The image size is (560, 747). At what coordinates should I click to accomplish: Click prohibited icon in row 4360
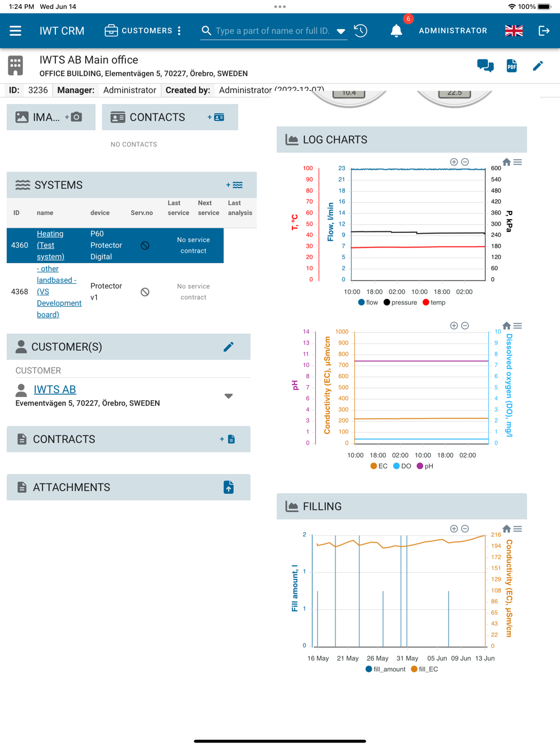coord(145,245)
